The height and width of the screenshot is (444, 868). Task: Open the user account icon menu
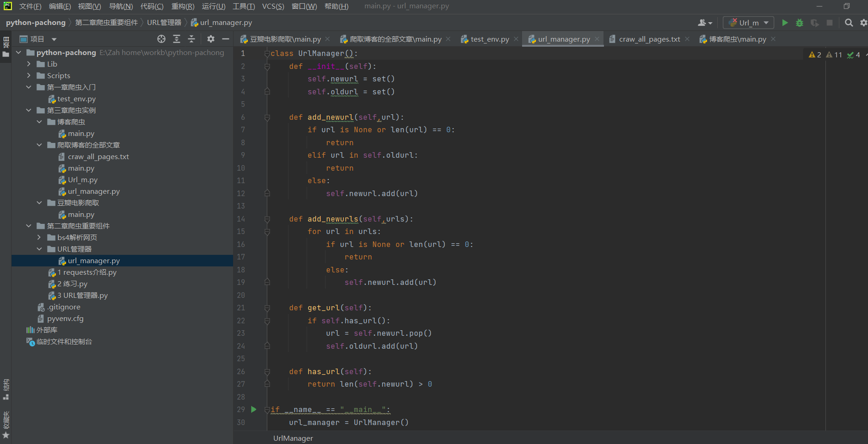[705, 23]
